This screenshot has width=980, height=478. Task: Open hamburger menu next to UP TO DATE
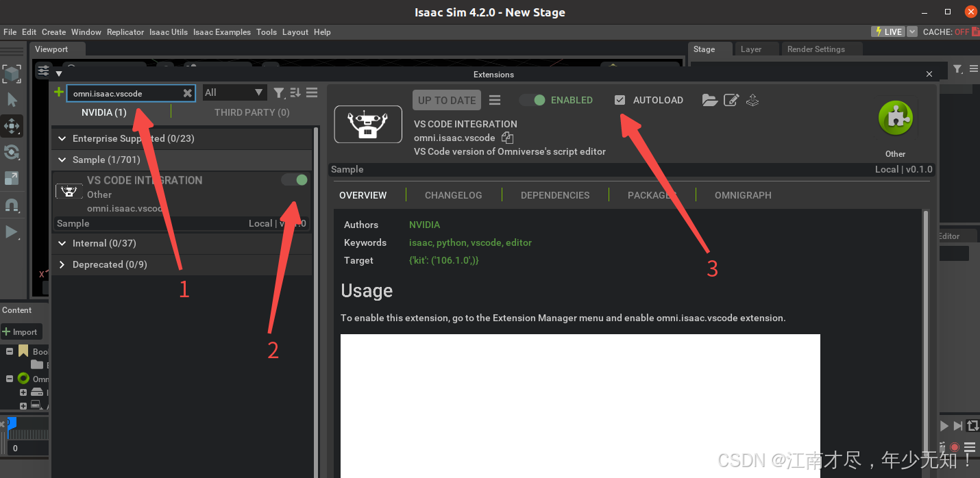point(495,100)
